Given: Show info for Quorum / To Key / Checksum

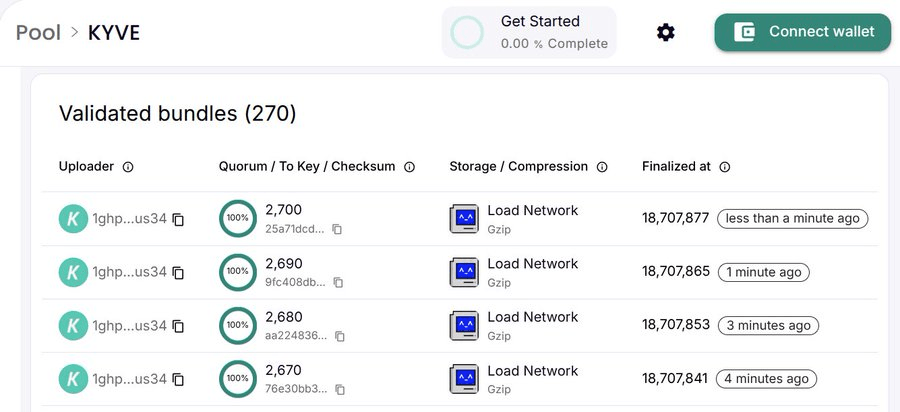Looking at the screenshot, I should 409,167.
